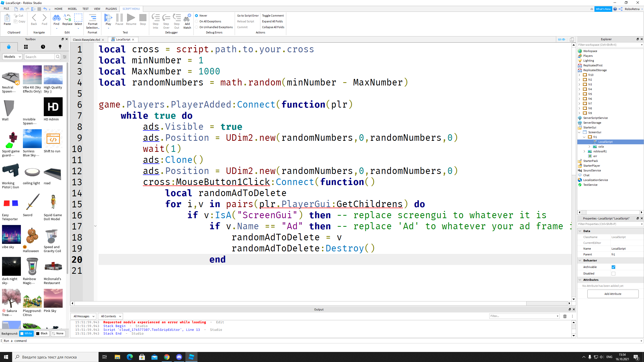
Task: Expand the fr10 folder in Explorer
Action: pos(579,75)
